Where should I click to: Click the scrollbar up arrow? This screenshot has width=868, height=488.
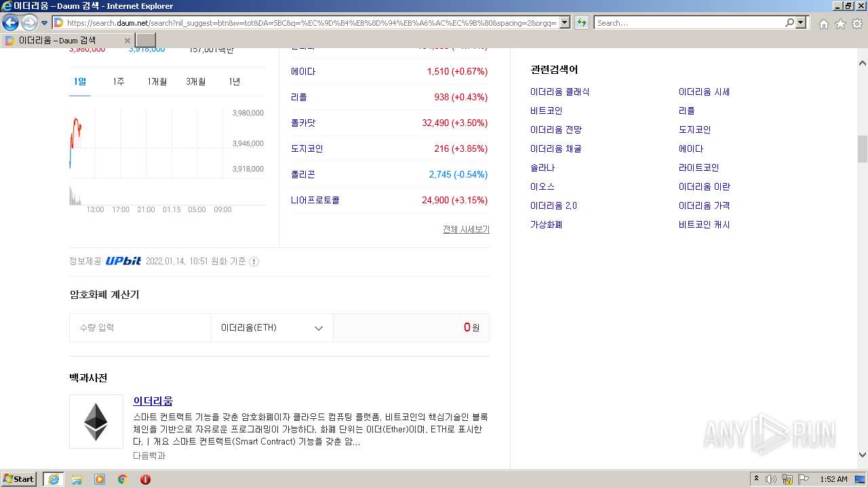(x=863, y=63)
